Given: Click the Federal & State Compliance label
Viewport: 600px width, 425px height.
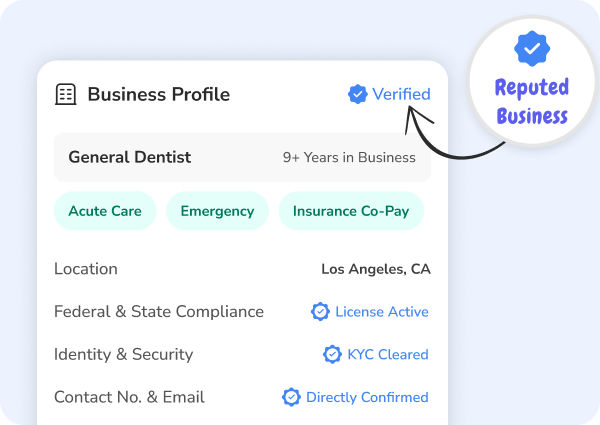Looking at the screenshot, I should point(159,312).
